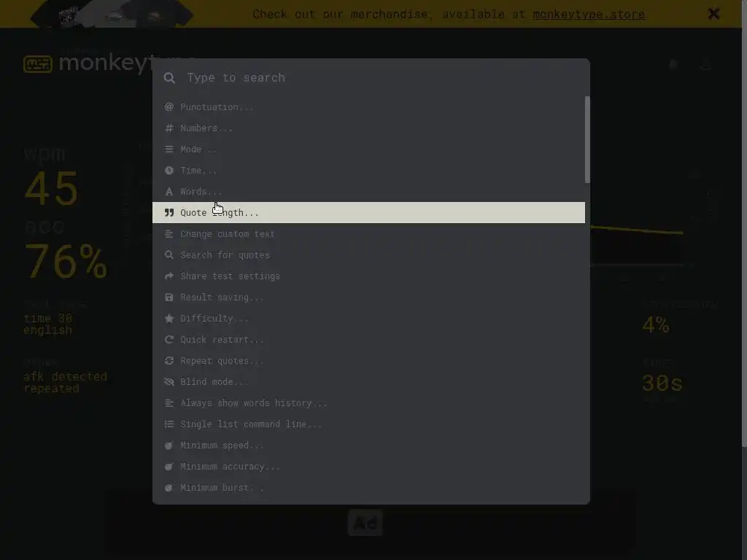Click the command list scrollbar thumb
This screenshot has height=560, width=747.
587,139
